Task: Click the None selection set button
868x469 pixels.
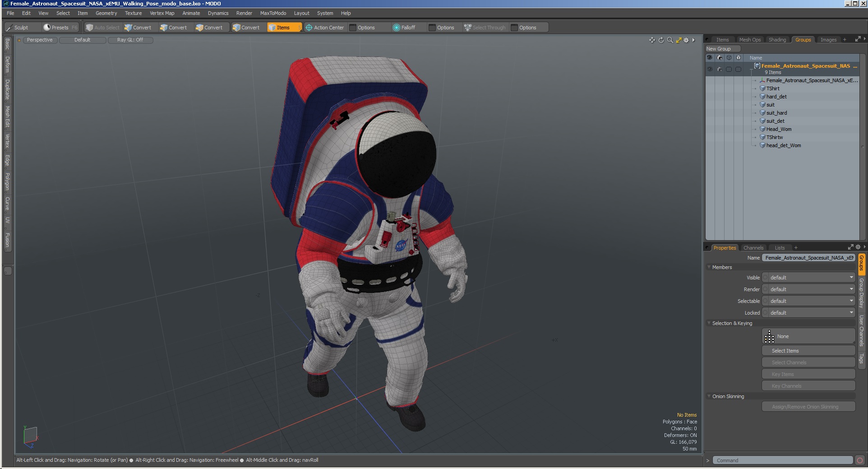Action: [x=808, y=336]
